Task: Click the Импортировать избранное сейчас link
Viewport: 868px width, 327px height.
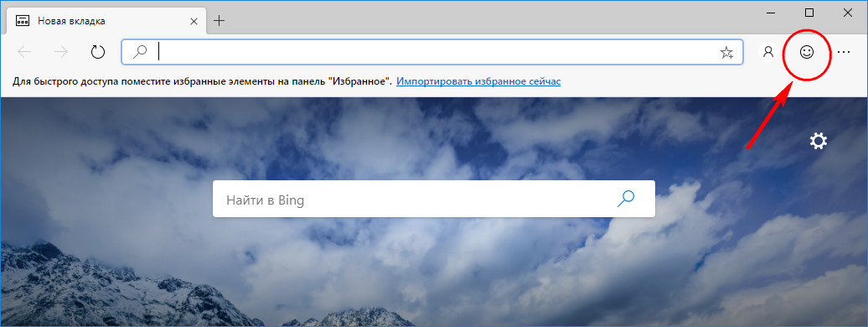Action: pos(478,81)
